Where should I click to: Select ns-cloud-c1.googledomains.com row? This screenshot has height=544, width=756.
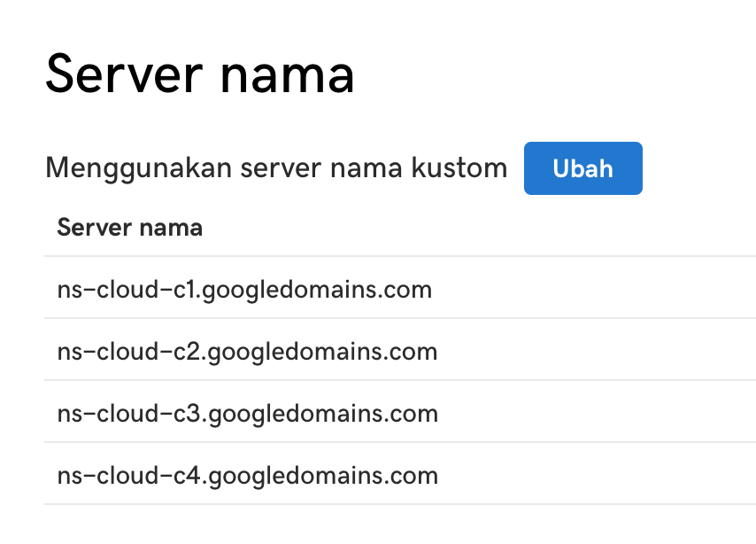point(400,288)
